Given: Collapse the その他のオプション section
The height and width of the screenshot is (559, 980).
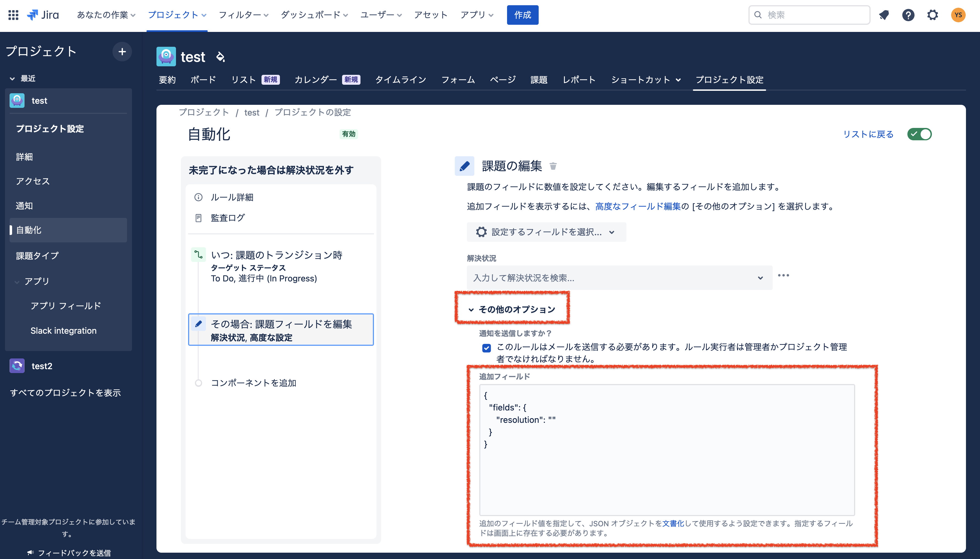Looking at the screenshot, I should pyautogui.click(x=512, y=309).
